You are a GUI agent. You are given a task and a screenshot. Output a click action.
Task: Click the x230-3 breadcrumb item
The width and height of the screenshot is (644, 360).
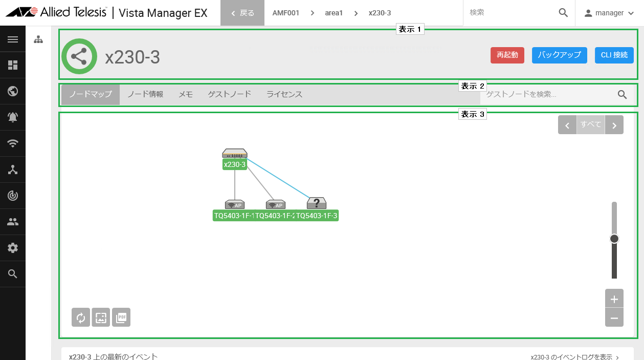(x=380, y=13)
